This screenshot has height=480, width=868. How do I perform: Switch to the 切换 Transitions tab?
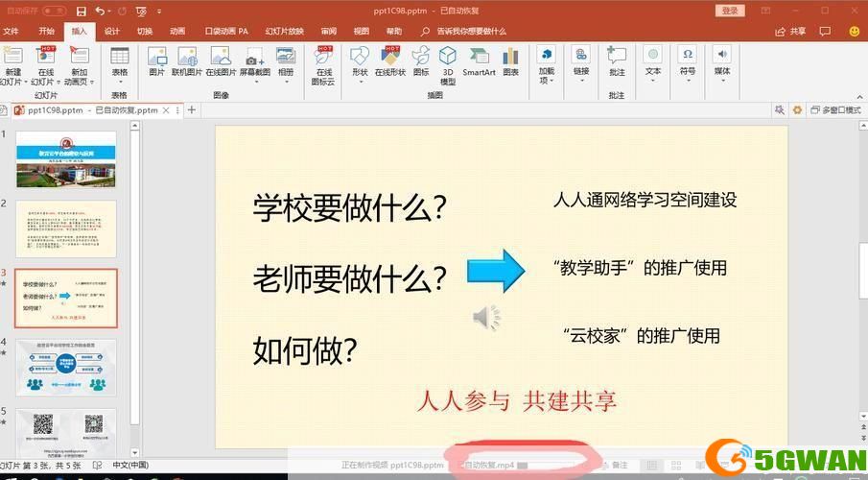click(145, 31)
